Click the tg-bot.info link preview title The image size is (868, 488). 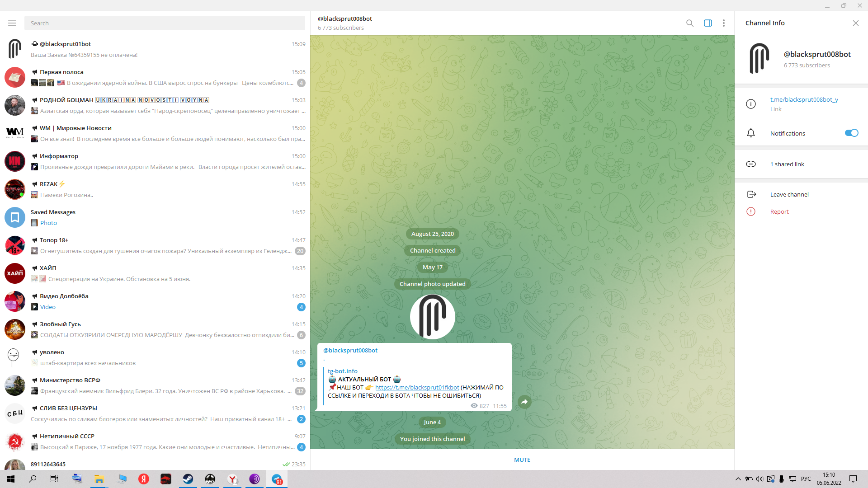pyautogui.click(x=343, y=371)
